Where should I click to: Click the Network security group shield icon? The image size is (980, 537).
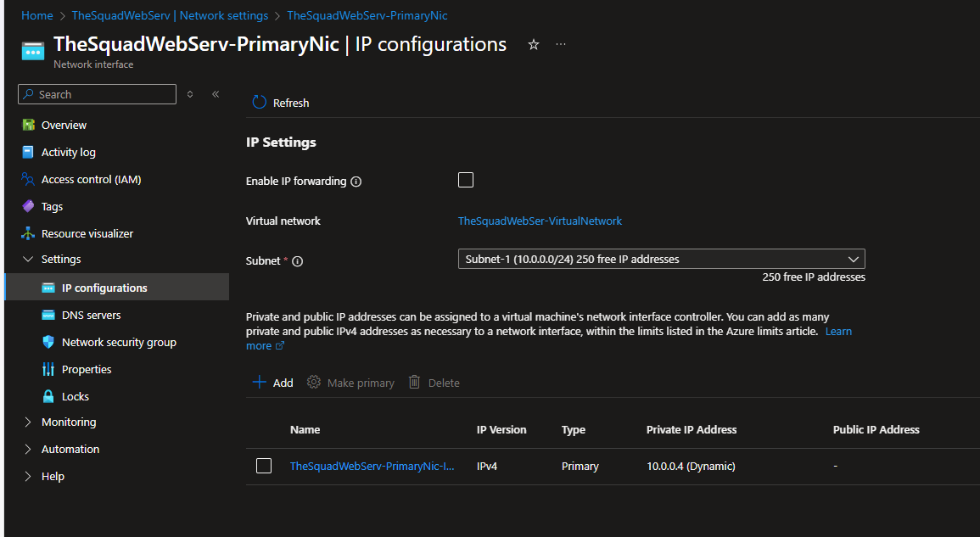[x=48, y=342]
